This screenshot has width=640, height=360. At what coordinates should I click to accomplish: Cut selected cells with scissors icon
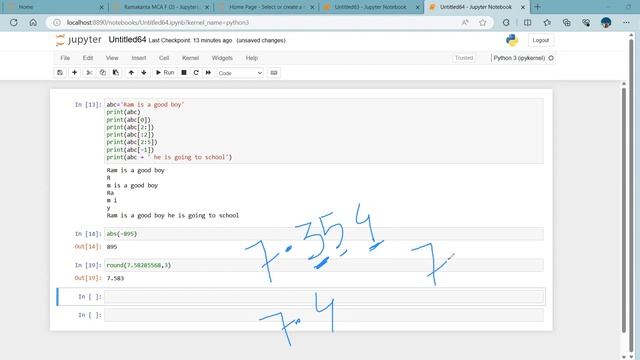89,73
